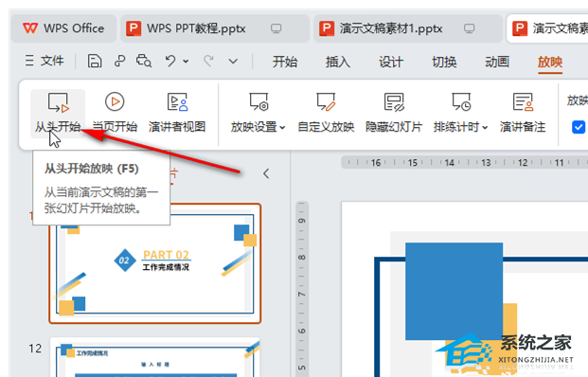Open slideshow settings (放映设置)

258,113
